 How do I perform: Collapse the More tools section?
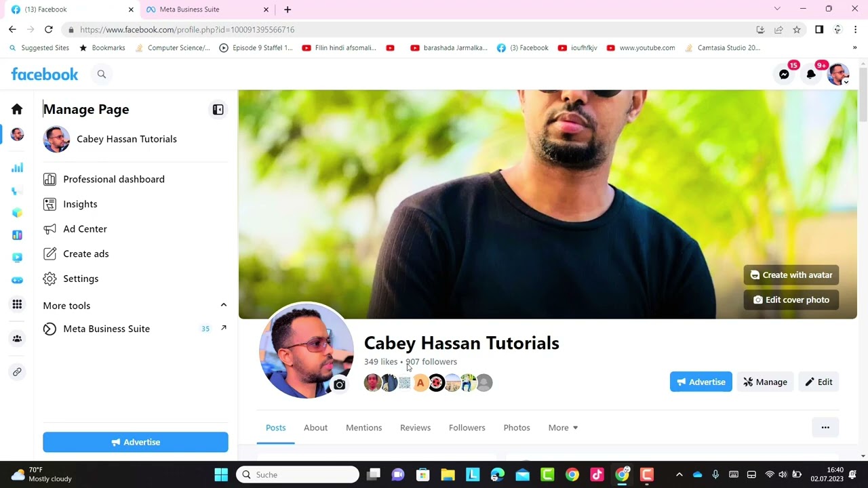coord(223,305)
